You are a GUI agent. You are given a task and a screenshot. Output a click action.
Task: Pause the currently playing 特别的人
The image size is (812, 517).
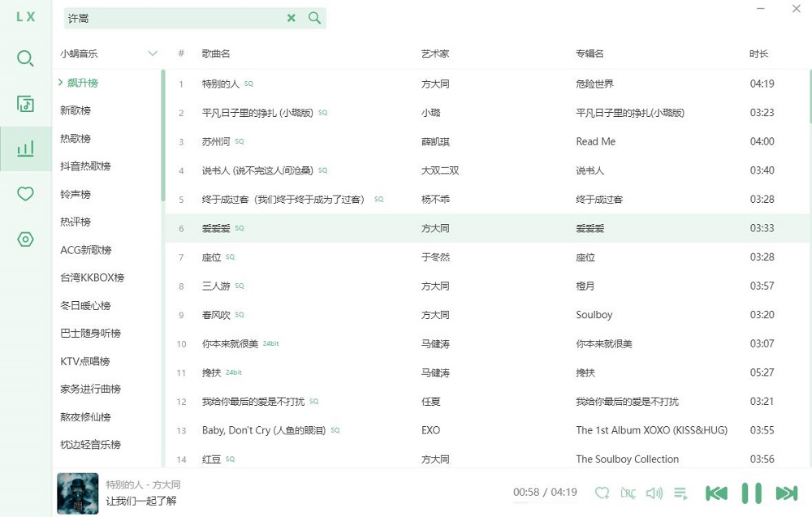pyautogui.click(x=749, y=493)
